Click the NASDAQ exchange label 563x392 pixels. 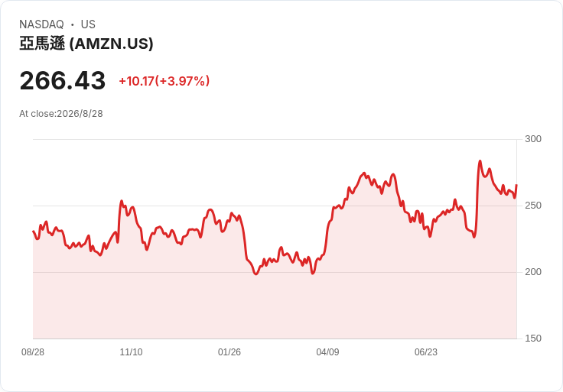(x=41, y=24)
